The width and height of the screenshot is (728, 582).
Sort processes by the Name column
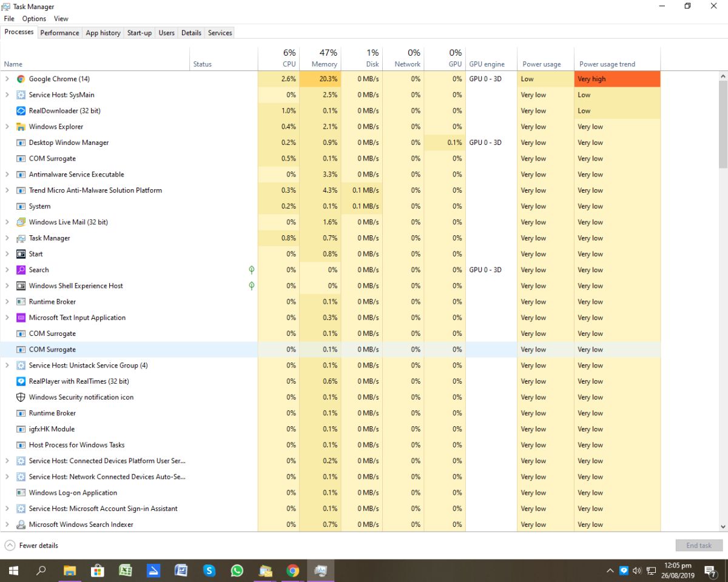[95, 59]
